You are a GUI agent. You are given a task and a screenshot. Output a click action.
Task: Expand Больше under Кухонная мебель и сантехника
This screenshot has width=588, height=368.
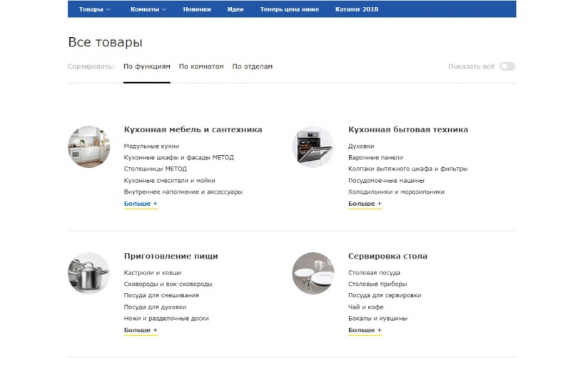141,204
